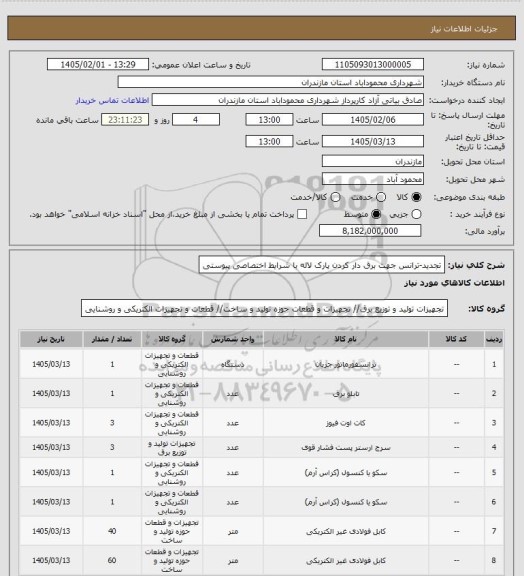Click the گروه کالا column header
This screenshot has height=576, width=524.
click(x=172, y=339)
